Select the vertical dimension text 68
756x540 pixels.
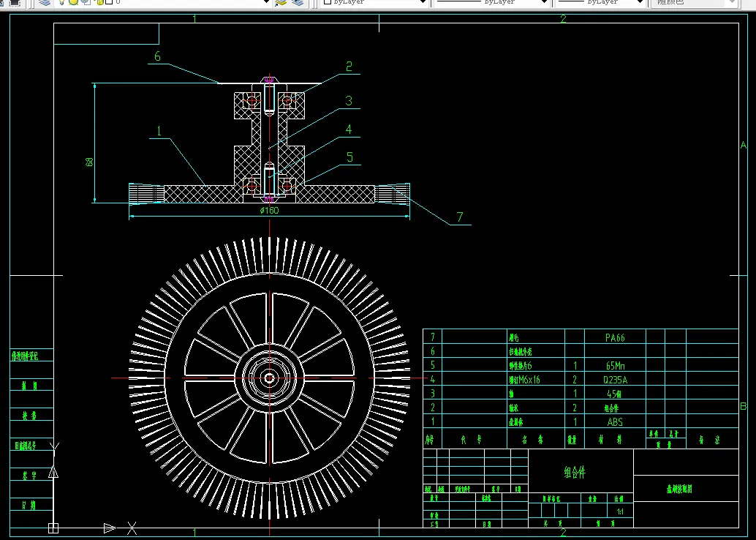tap(90, 162)
